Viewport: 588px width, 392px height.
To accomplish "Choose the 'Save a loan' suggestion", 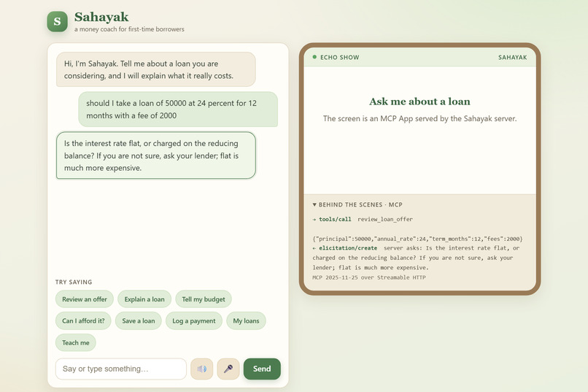I will coord(139,320).
